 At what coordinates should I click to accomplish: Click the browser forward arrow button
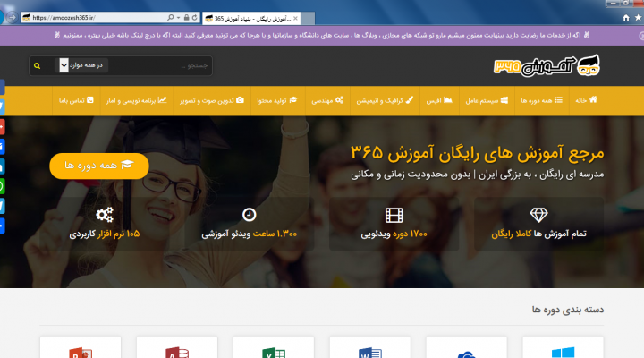(12, 18)
